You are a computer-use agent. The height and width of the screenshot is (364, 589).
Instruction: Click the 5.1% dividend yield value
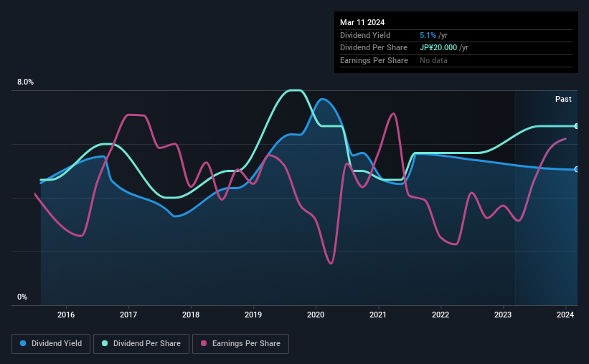pos(428,35)
